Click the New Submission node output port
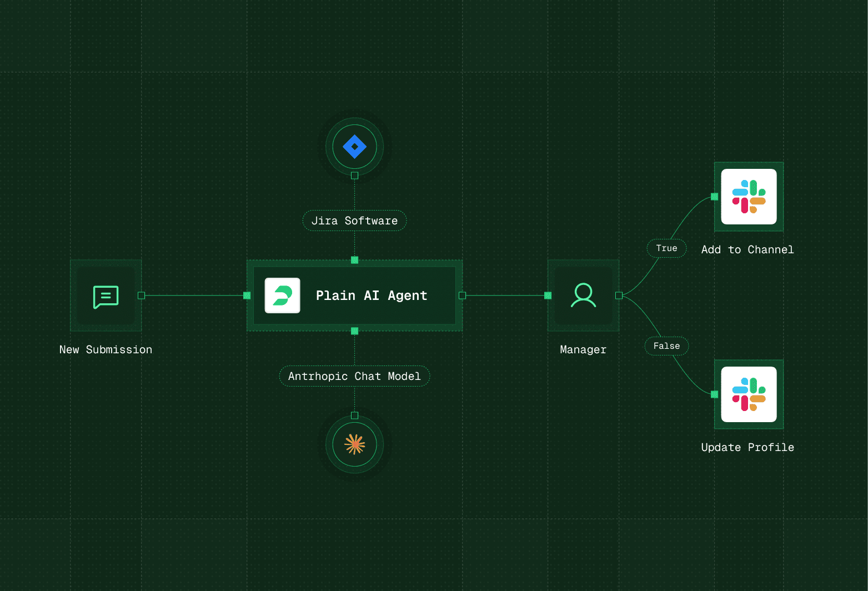Image resolution: width=868 pixels, height=591 pixels. [141, 295]
